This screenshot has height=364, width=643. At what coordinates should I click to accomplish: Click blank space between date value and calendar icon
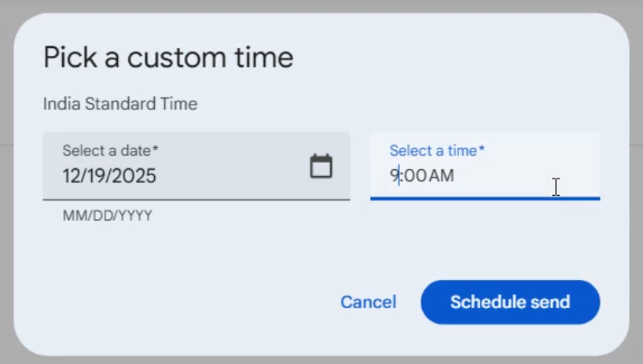[236, 175]
